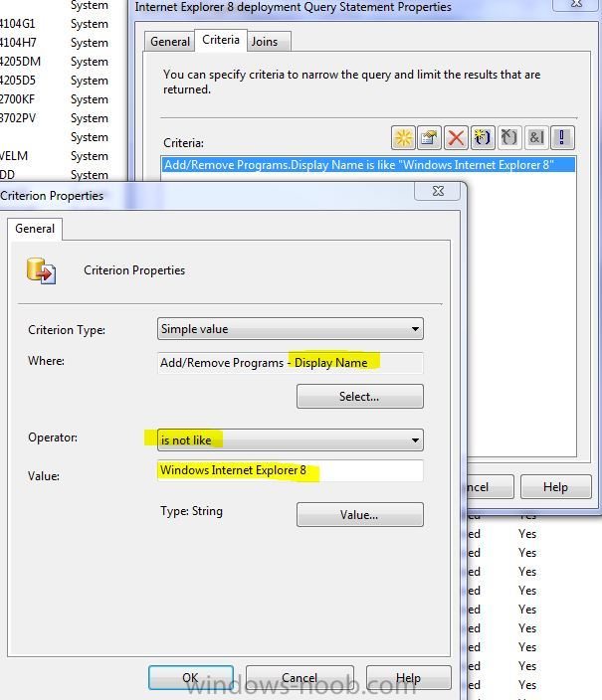The image size is (602, 700).
Task: Select the 3702PV row in background list
Action: tap(54, 118)
